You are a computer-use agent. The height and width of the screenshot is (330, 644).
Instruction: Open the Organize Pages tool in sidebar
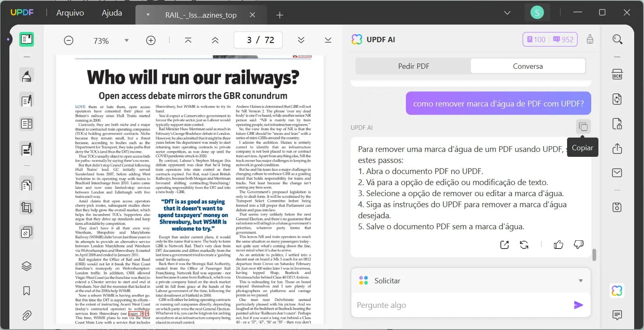[x=27, y=185]
